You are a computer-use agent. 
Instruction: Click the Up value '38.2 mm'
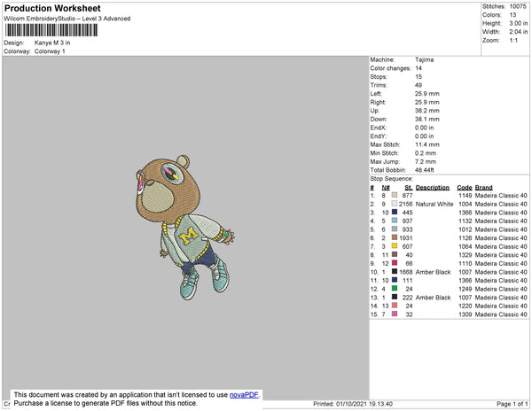click(x=426, y=111)
